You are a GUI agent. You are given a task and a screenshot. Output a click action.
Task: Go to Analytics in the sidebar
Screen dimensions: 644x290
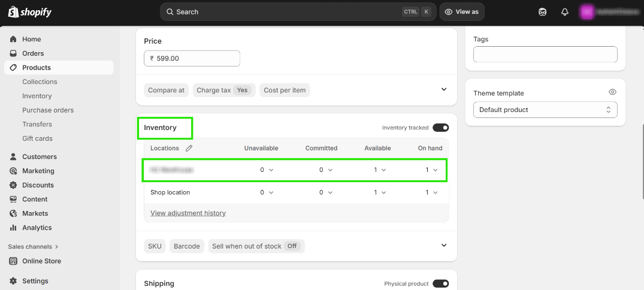[x=37, y=228]
